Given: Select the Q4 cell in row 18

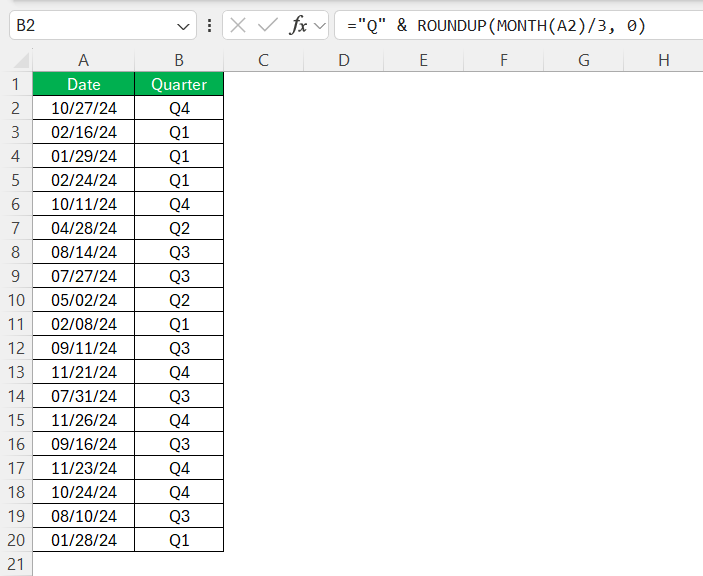Looking at the screenshot, I should [179, 492].
